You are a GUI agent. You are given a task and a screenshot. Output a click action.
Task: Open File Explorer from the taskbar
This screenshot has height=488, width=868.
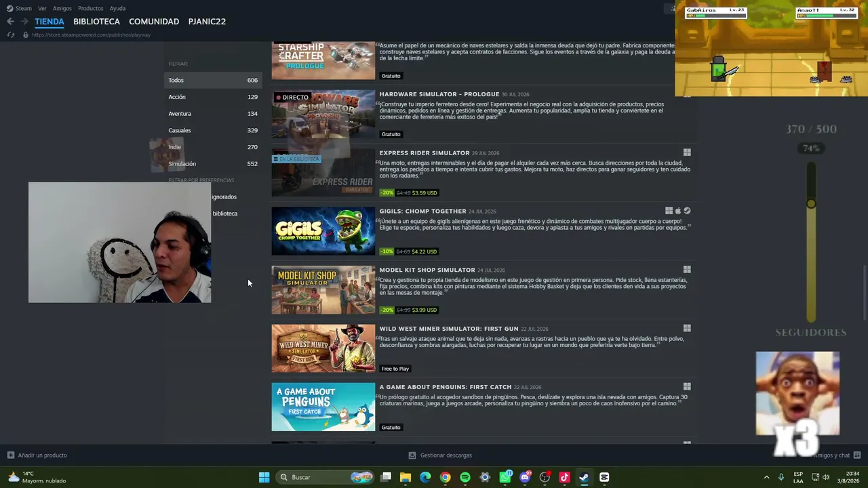click(x=406, y=477)
